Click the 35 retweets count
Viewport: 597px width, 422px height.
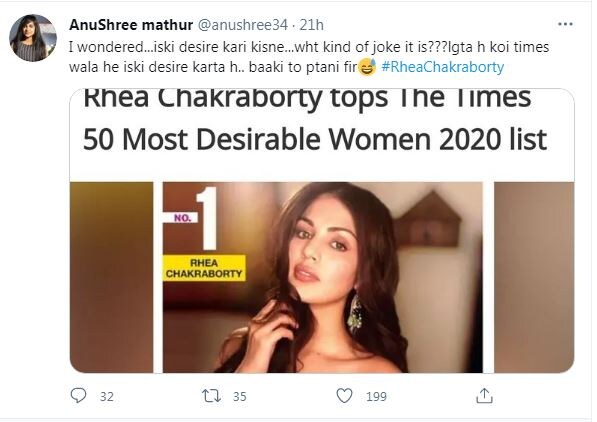[239, 397]
